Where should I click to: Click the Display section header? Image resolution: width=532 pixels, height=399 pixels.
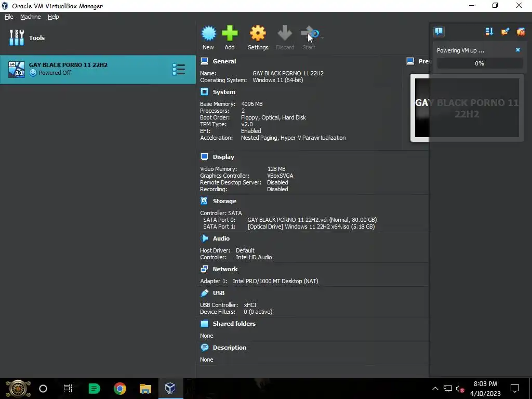[223, 157]
